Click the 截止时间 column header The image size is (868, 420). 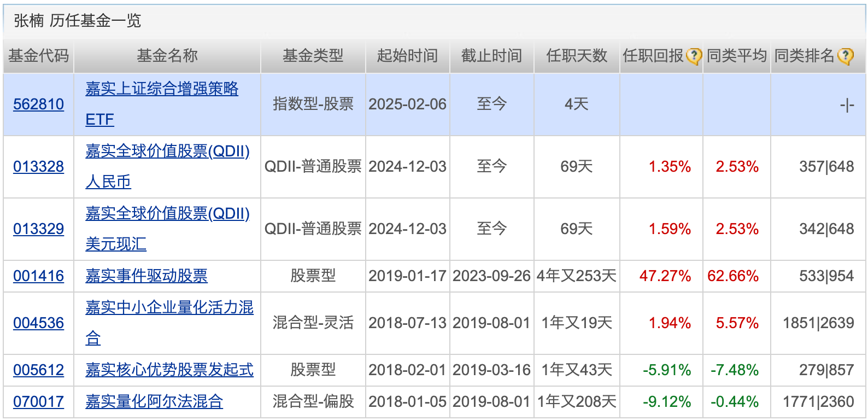492,56
